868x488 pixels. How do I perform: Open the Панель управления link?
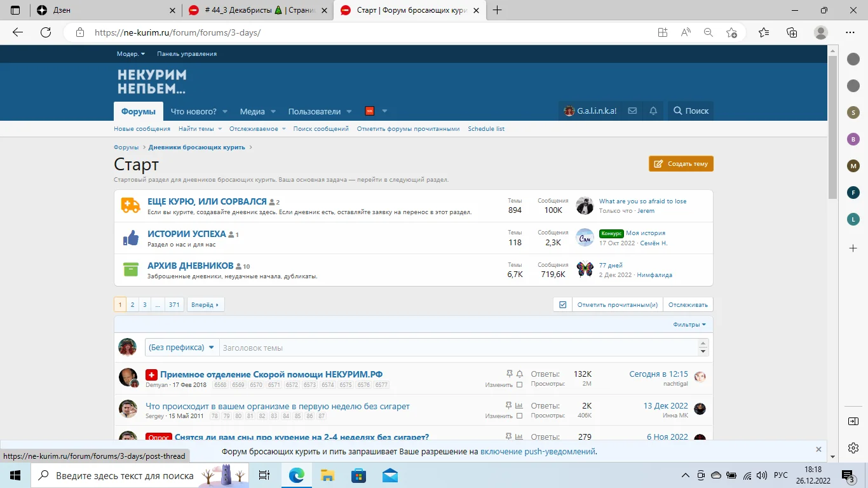tap(187, 54)
